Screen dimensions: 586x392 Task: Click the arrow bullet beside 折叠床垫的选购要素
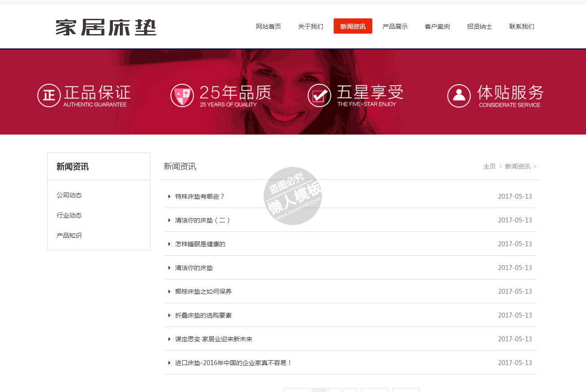coord(169,315)
